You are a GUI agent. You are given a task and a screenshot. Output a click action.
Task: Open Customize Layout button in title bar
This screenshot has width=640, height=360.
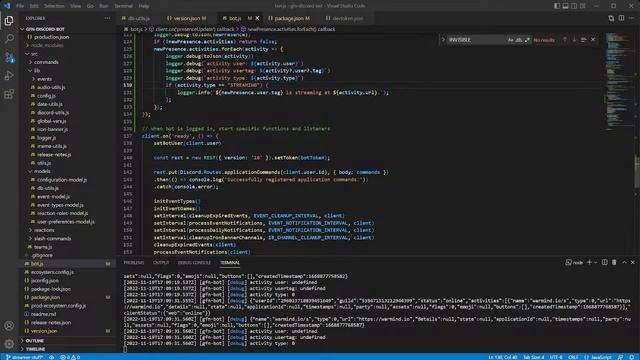pyautogui.click(x=583, y=6)
